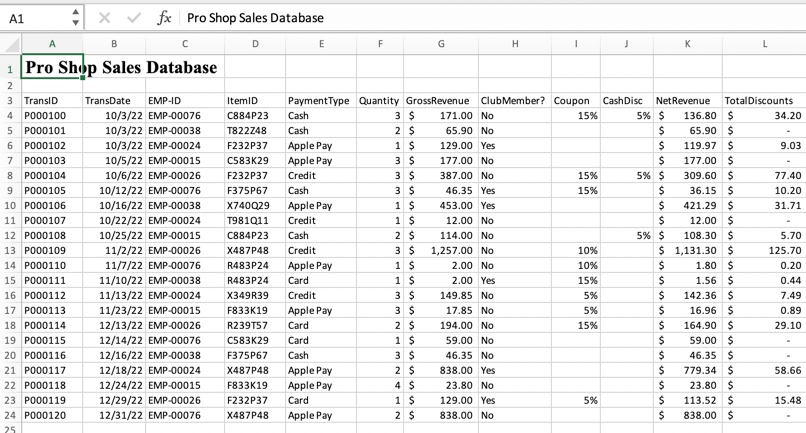The width and height of the screenshot is (806, 433).
Task: Click gross revenue cell 453.00
Action: pos(441,205)
